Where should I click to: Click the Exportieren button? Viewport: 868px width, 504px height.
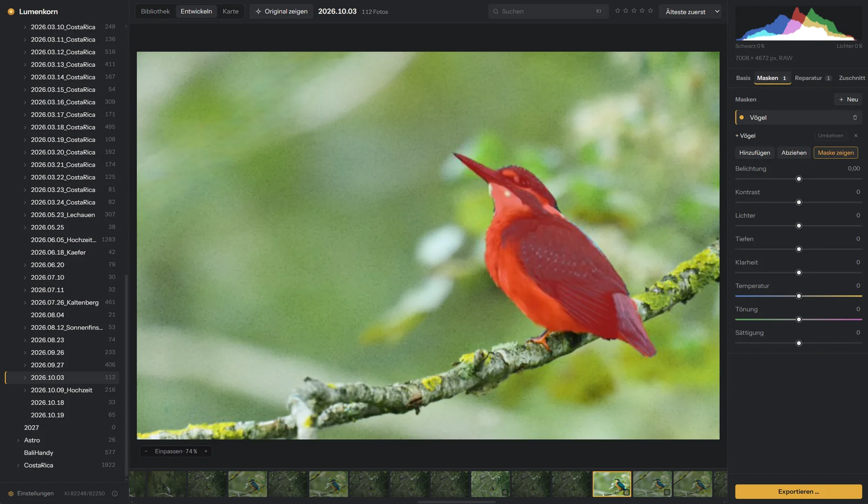pos(799,491)
